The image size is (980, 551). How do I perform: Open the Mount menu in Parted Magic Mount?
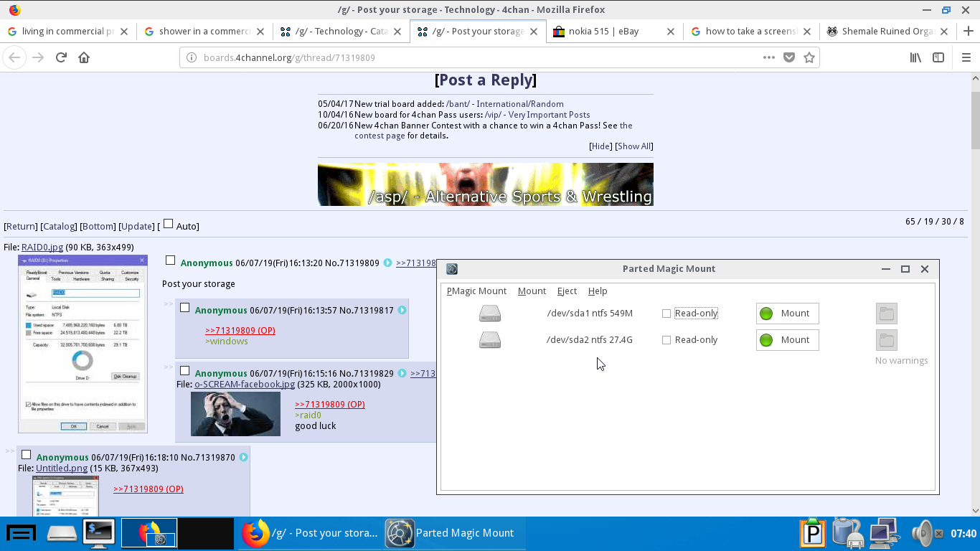(532, 291)
